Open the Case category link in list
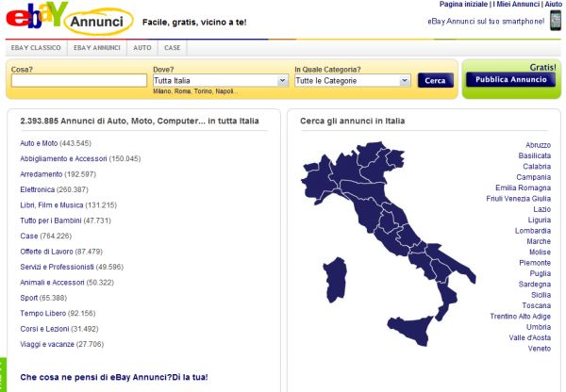566x392 pixels. tap(29, 236)
